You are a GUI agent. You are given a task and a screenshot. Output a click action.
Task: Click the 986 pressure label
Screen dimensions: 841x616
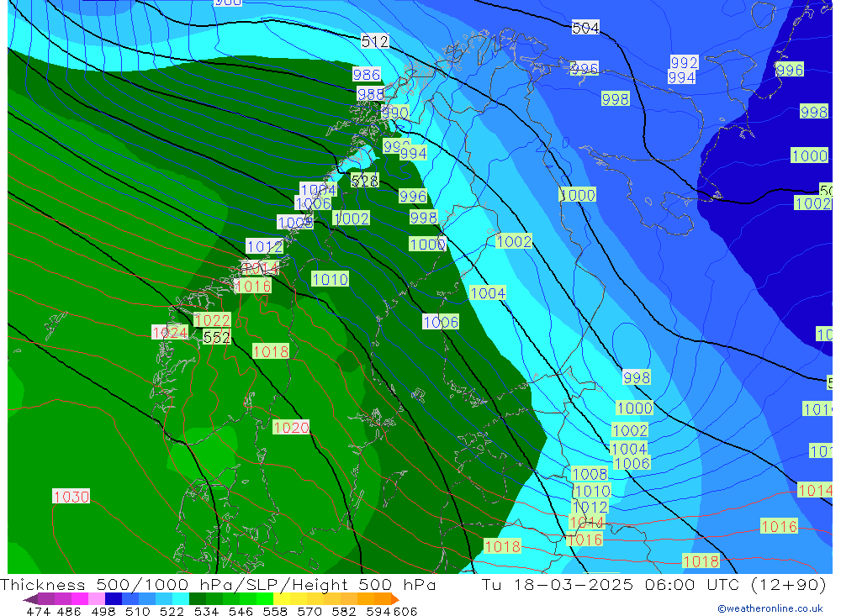[x=366, y=75]
